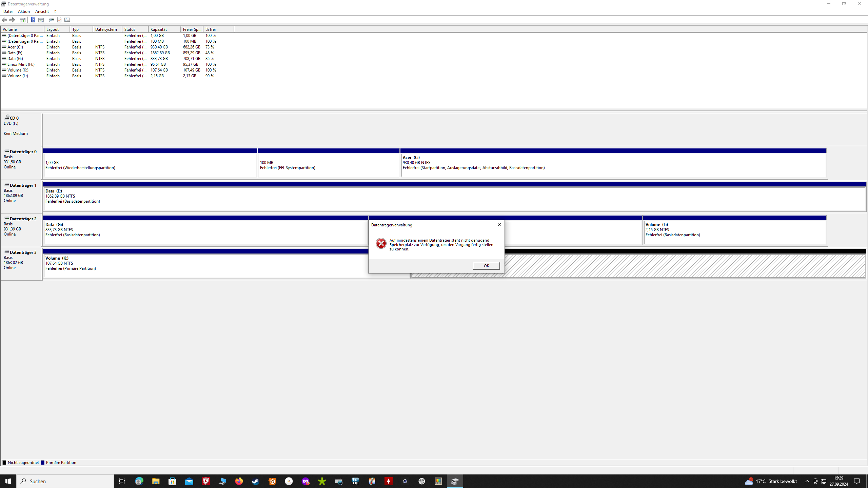Open the Aktion menu
Screen dimensions: 868x488
pyautogui.click(x=24, y=12)
